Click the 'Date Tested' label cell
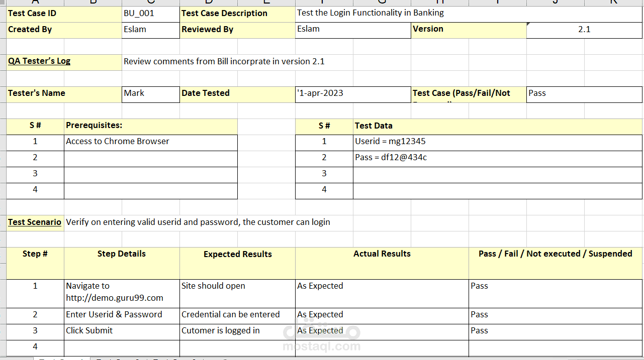This screenshot has height=360, width=644. tap(237, 94)
